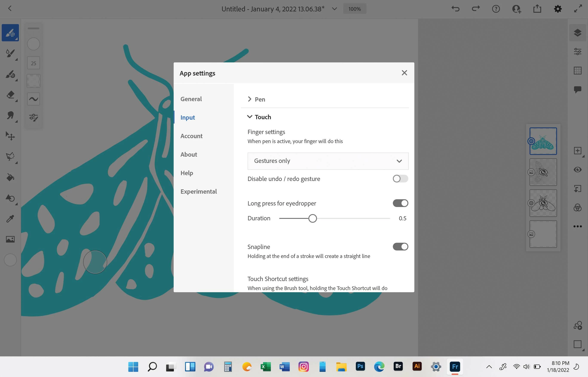The image size is (588, 377).
Task: Switch to the General settings tab
Action: [191, 99]
